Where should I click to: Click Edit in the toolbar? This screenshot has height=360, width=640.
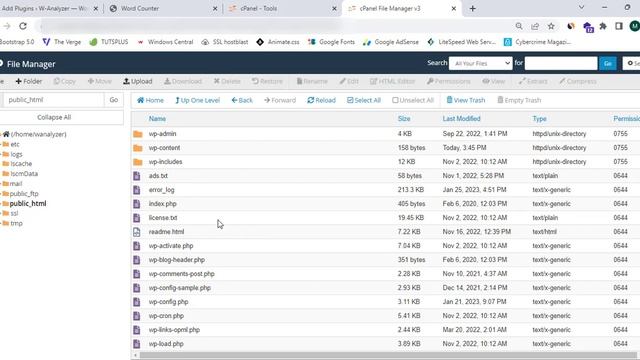click(x=349, y=81)
